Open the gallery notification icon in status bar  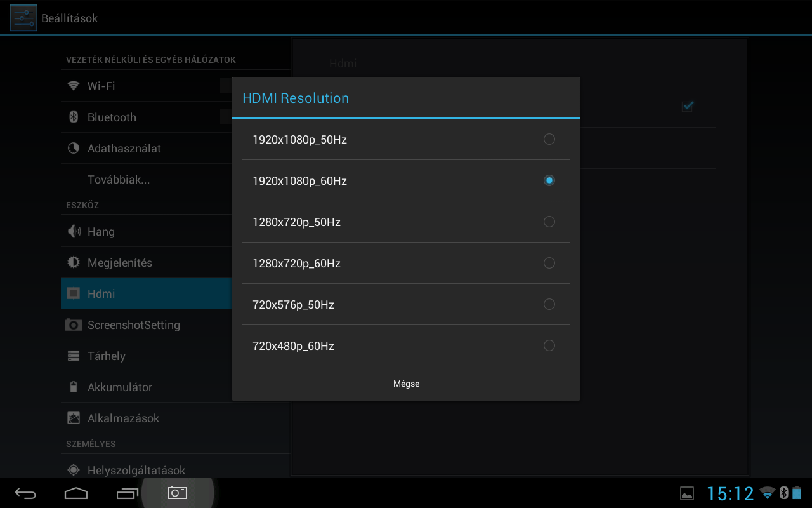pos(686,493)
